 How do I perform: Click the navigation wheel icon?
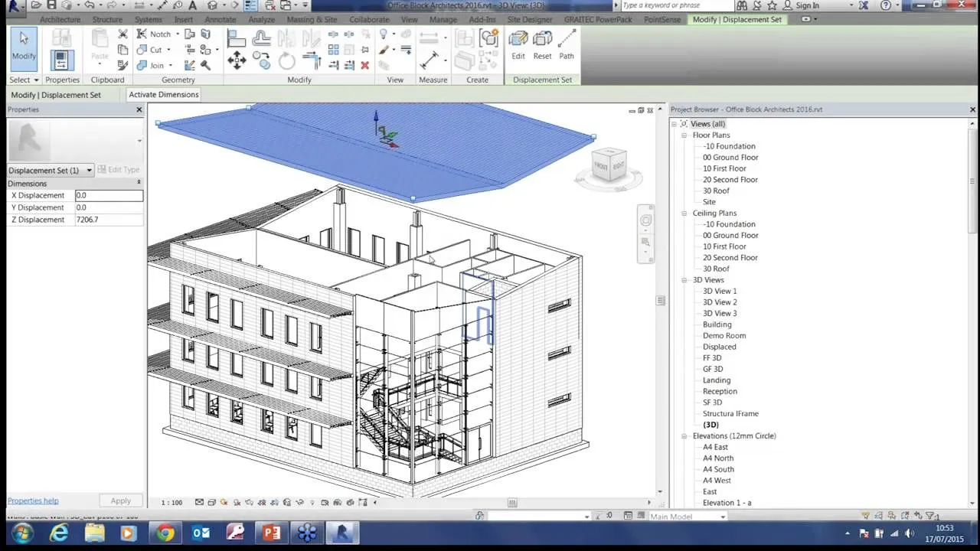pos(645,221)
